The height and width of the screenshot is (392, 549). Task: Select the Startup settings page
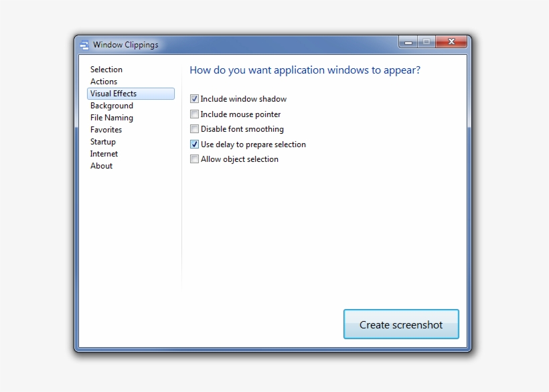coord(102,142)
